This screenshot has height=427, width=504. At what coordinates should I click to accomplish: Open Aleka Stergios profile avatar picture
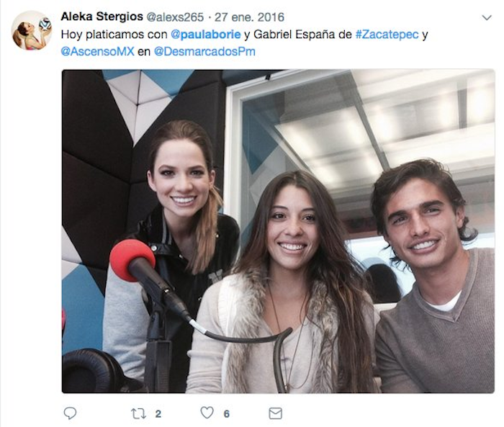[32, 30]
